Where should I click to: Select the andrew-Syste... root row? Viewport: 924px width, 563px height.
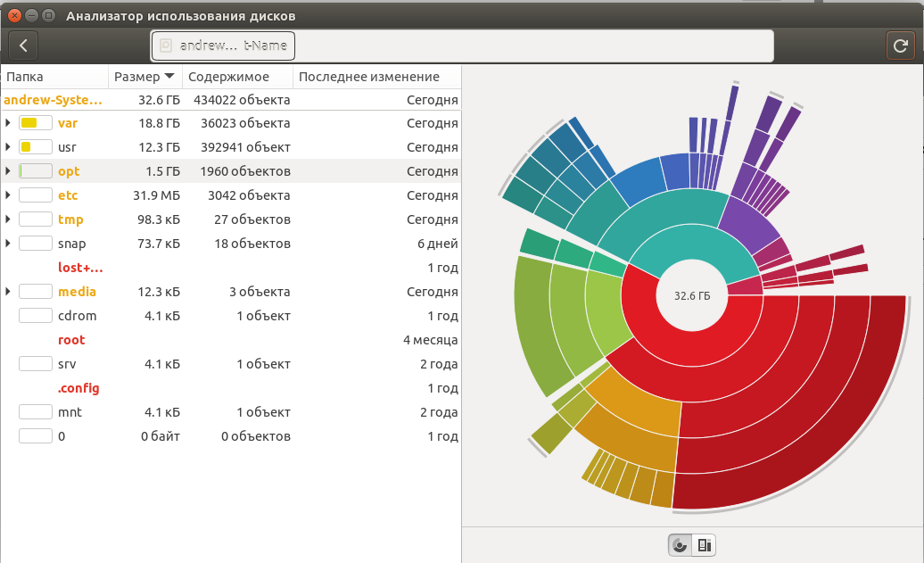(x=54, y=100)
